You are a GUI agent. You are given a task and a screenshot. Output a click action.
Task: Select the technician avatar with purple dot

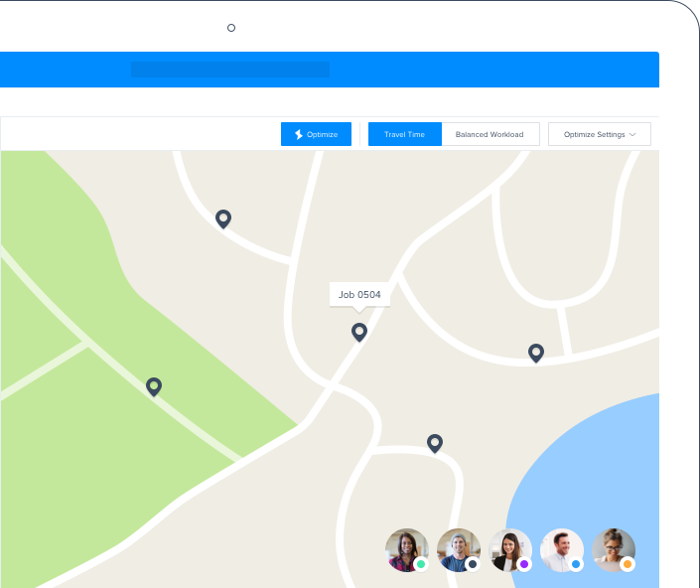click(510, 550)
